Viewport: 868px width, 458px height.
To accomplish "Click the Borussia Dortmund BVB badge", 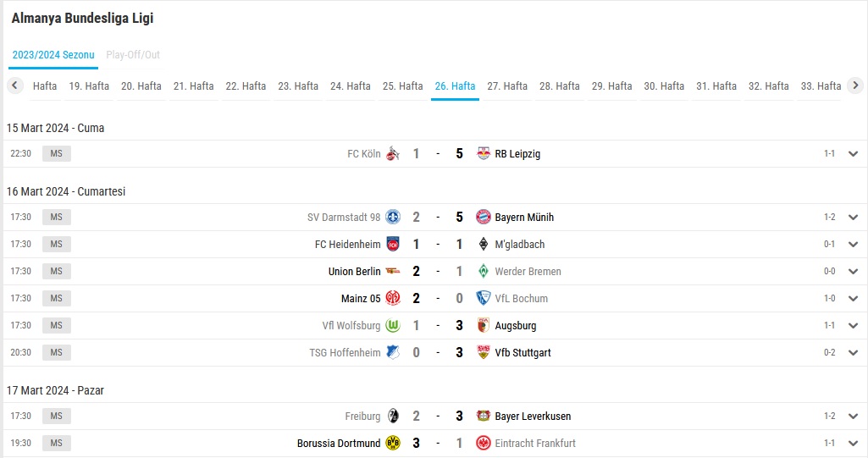I will (392, 443).
